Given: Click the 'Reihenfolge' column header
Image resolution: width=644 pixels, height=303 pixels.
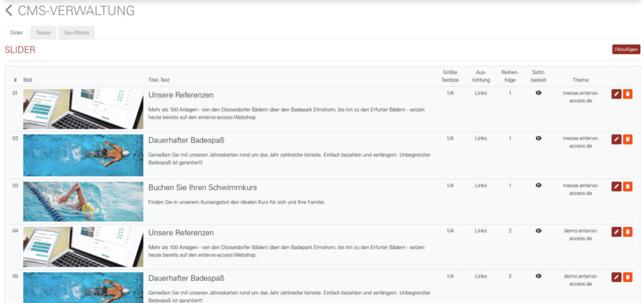Looking at the screenshot, I should (510, 76).
